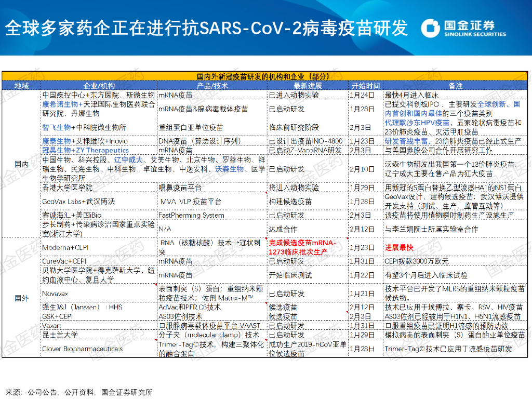Select the 地域 column header
Screen dimensions: 532x399
pyautogui.click(x=21, y=86)
